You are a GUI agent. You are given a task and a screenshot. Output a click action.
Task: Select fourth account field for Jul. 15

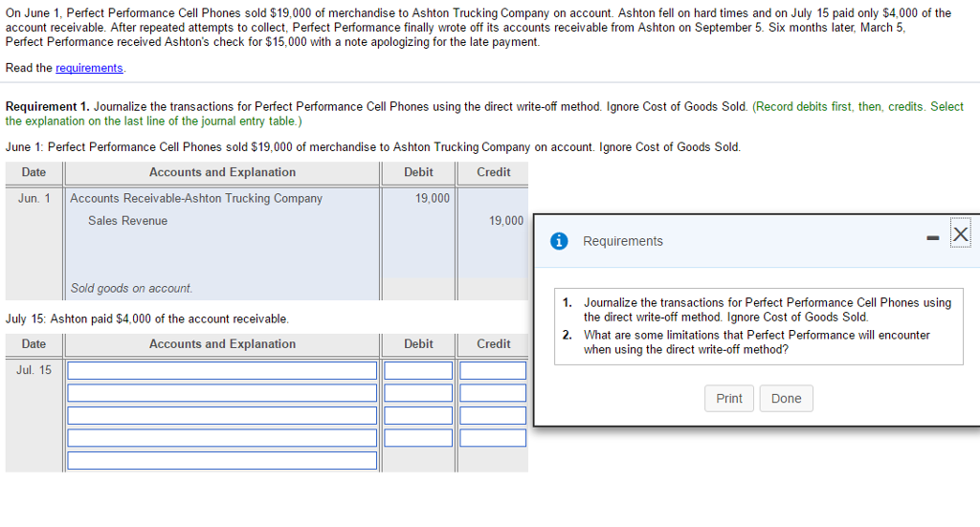(x=222, y=438)
